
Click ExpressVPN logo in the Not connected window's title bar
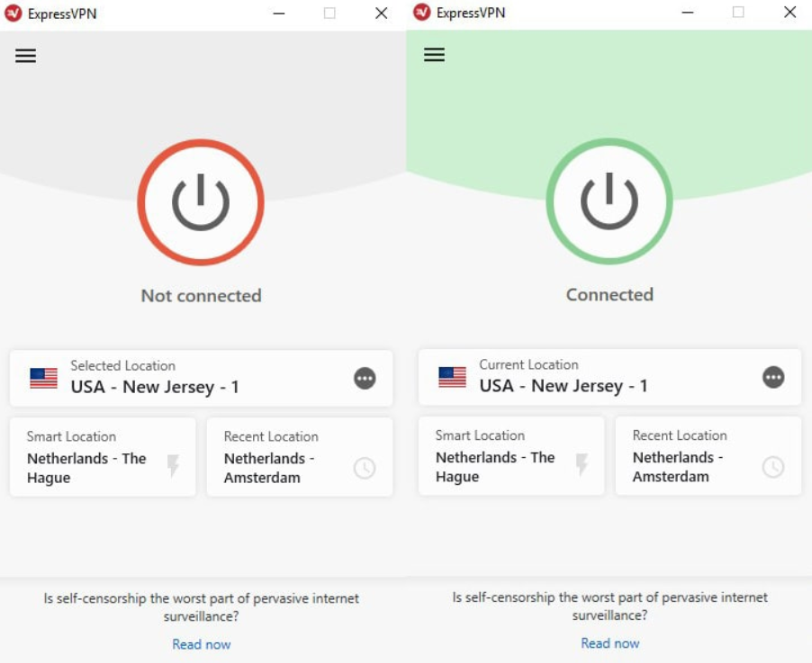[x=14, y=13]
